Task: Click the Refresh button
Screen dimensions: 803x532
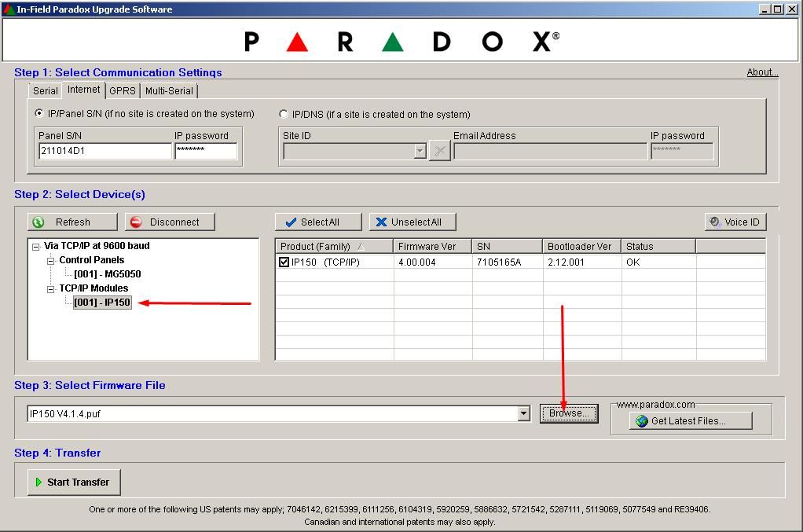Action: (x=72, y=222)
